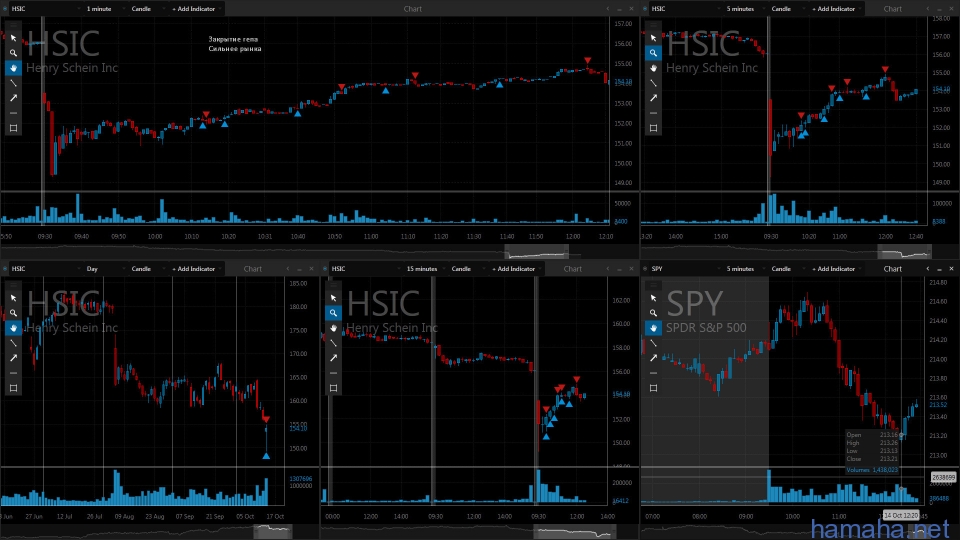Pick the trend line tool in HSIC 1 minute chart
This screenshot has height=540, width=960.
(13, 83)
